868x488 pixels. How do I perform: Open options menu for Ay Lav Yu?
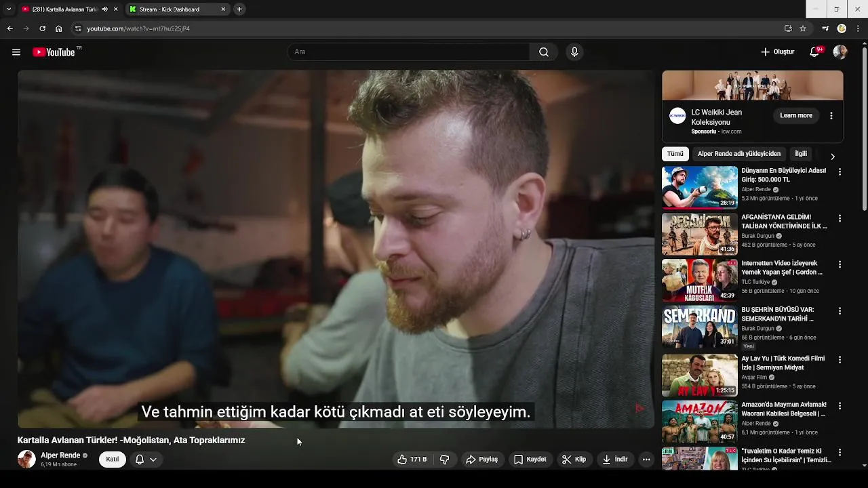tap(840, 359)
